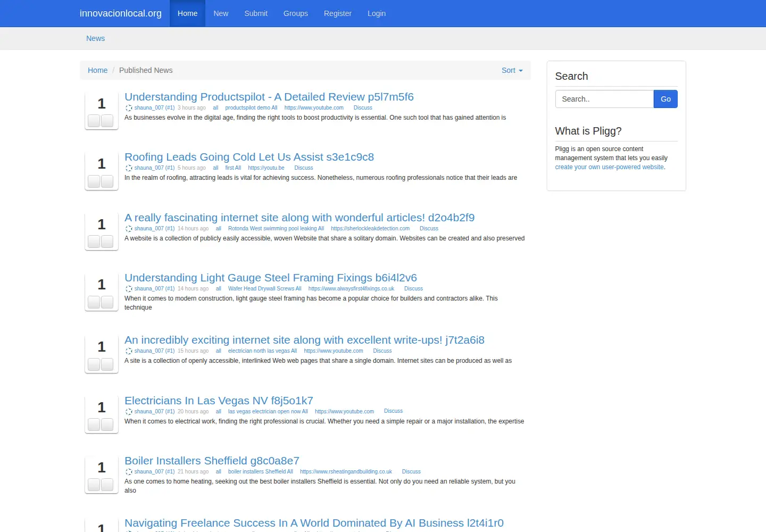
Task: Click the author avatar under Boiler Installers Sheffield
Action: tap(129, 472)
